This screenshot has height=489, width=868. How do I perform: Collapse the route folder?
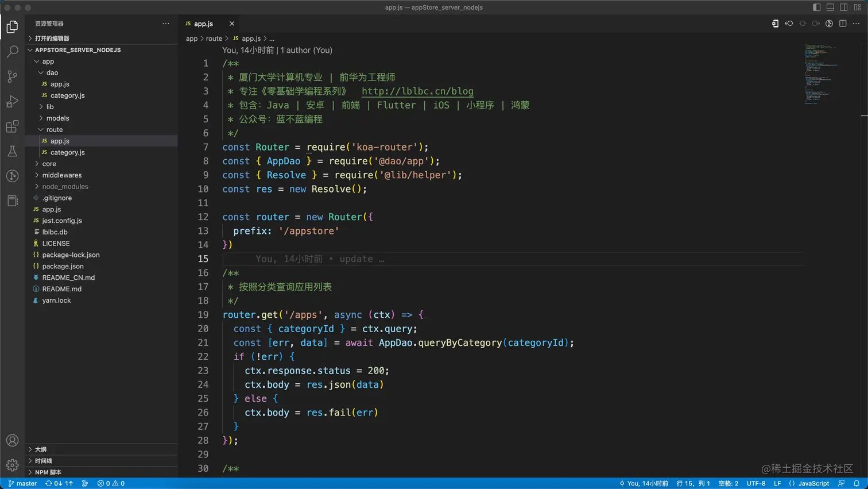[102, 130]
